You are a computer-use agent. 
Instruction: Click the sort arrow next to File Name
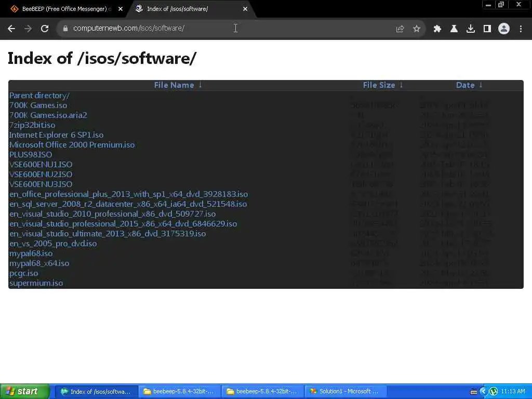click(200, 85)
